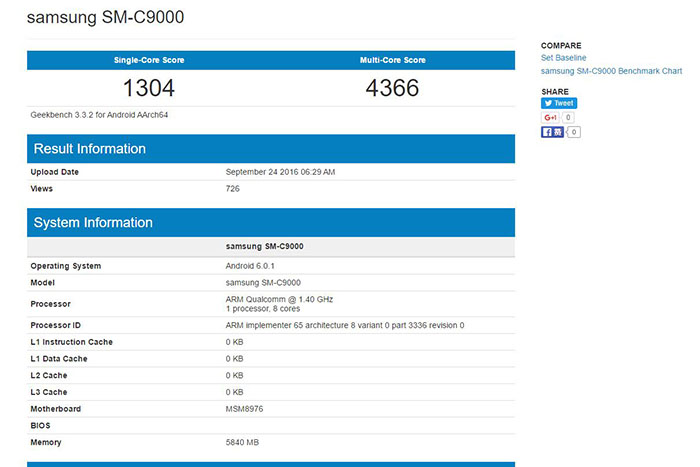Click the L3 Cache 0 KB value
Viewport: 700px width, 467px height.
coord(234,392)
